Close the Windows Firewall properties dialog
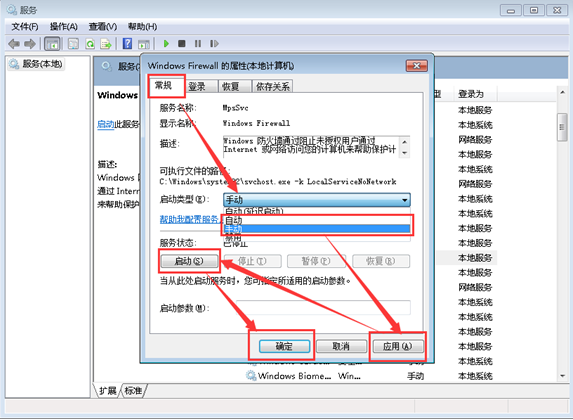573x420 pixels. tap(417, 66)
